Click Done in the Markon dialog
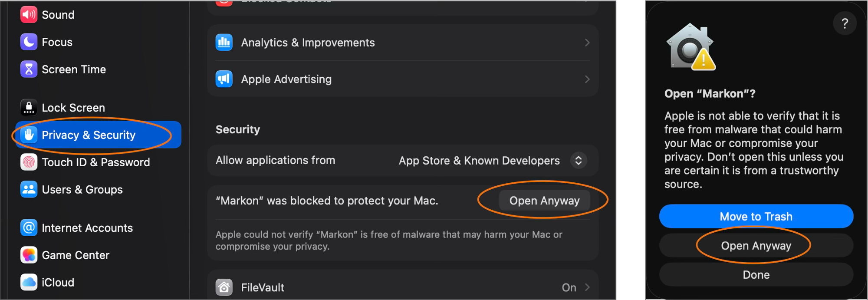The height and width of the screenshot is (300, 868). 756,275
